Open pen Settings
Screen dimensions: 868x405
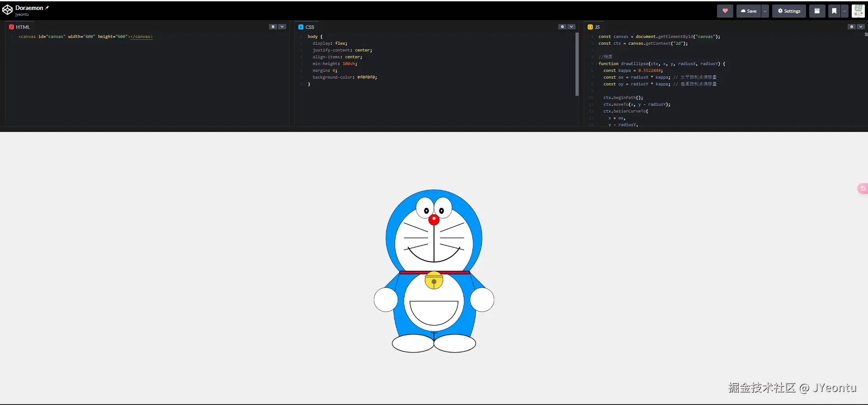coord(789,11)
